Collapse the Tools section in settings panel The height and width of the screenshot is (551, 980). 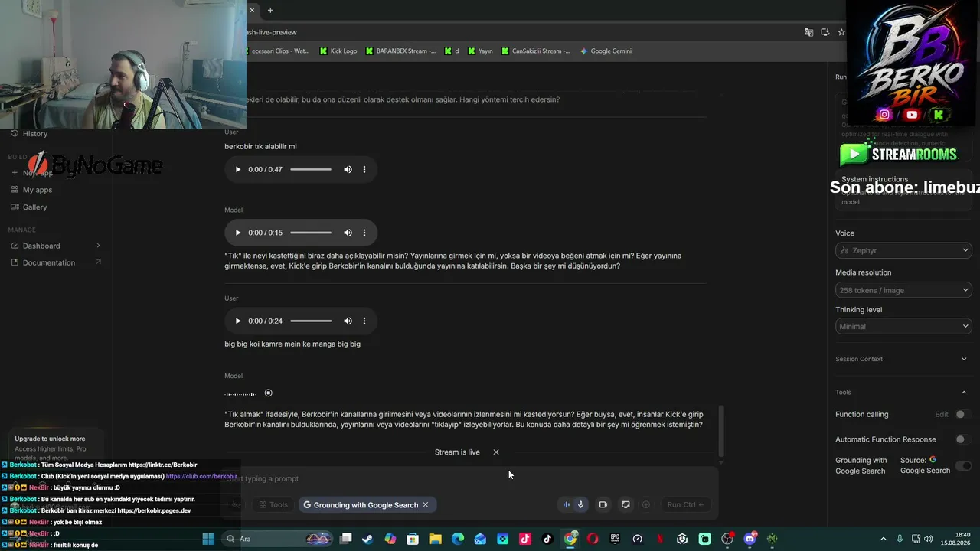964,393
